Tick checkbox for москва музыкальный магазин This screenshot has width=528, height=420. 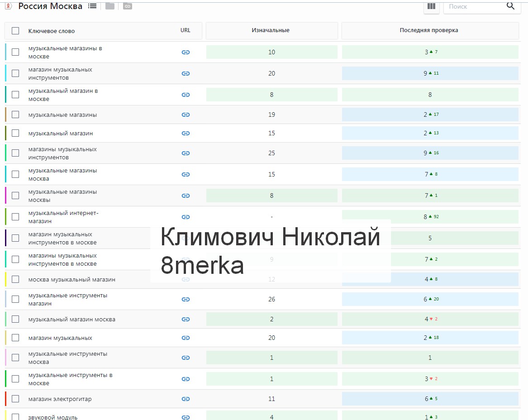point(15,279)
